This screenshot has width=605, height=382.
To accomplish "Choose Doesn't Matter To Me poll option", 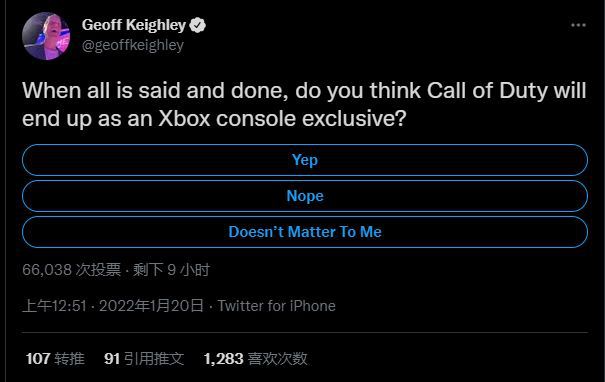I will (x=305, y=232).
